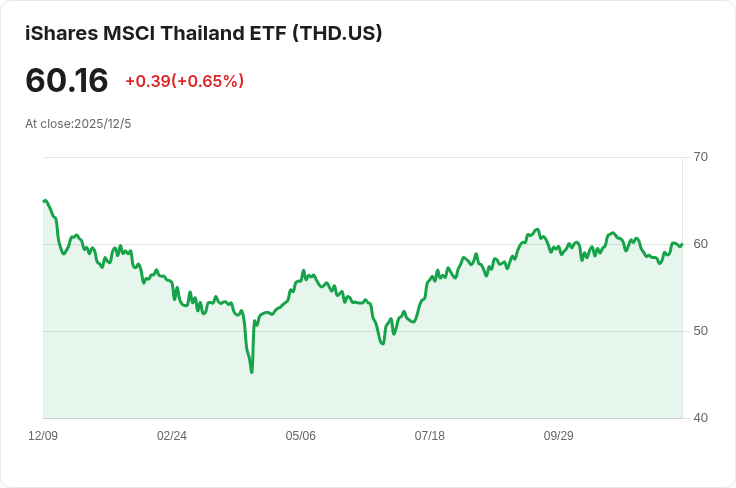Select the 05/06 date on the time axis
The image size is (736, 488).
tap(301, 436)
